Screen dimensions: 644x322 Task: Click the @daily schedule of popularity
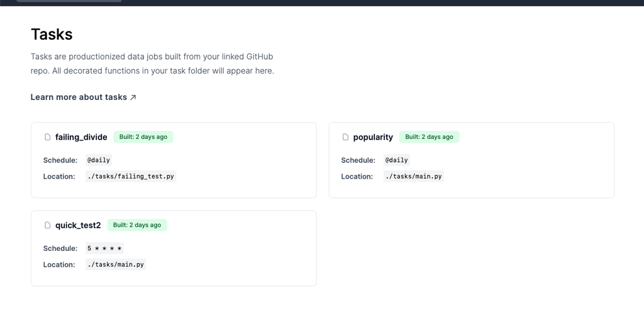(x=397, y=160)
